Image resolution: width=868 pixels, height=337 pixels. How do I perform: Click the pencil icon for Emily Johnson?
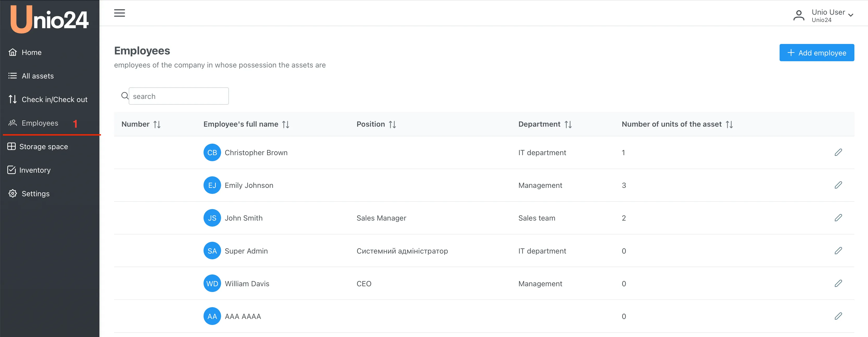(x=838, y=185)
